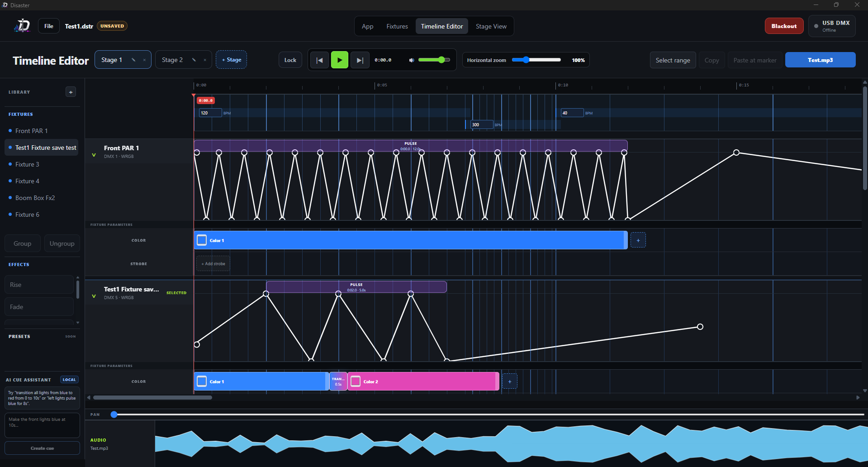Switch to Stage View tab
The height and width of the screenshot is (467, 868).
(491, 26)
